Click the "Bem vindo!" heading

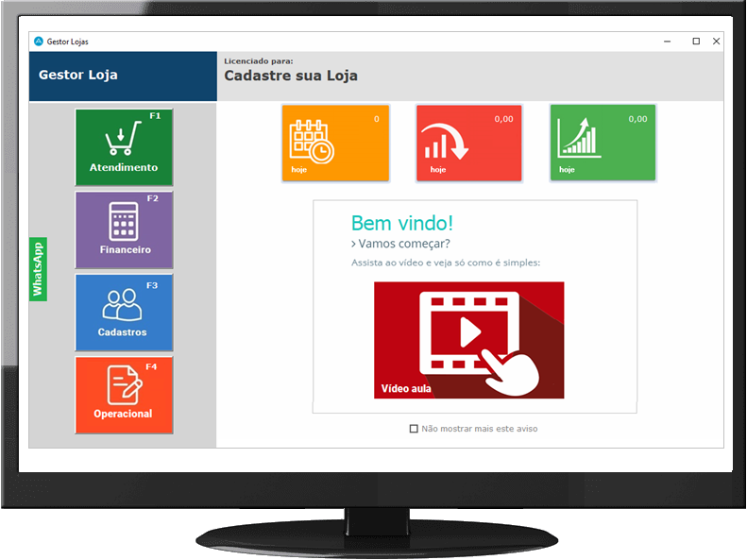click(x=401, y=224)
